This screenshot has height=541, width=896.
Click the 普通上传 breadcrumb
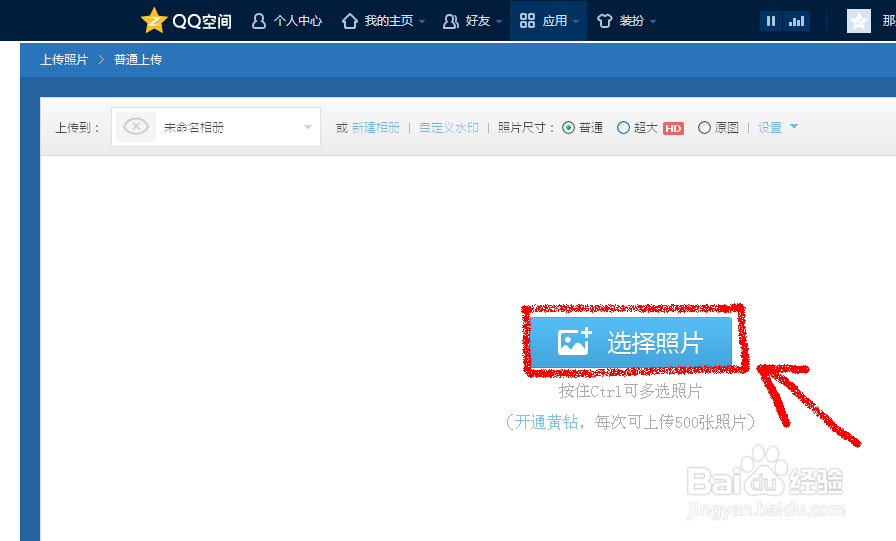(138, 59)
